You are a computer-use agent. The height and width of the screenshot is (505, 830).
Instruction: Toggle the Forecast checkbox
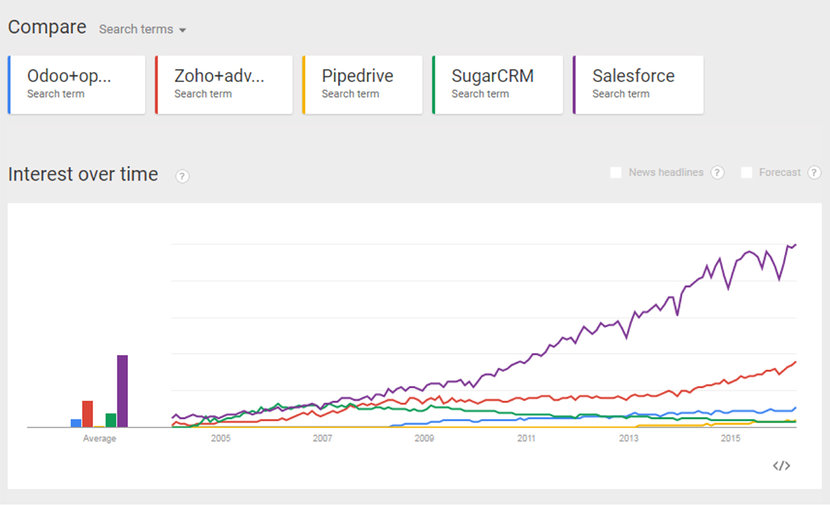click(746, 172)
